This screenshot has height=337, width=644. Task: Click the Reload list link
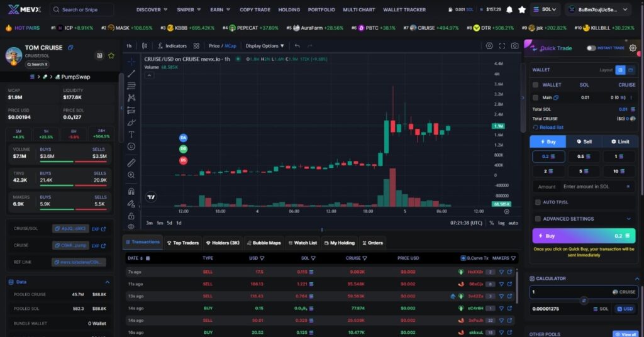[548, 127]
